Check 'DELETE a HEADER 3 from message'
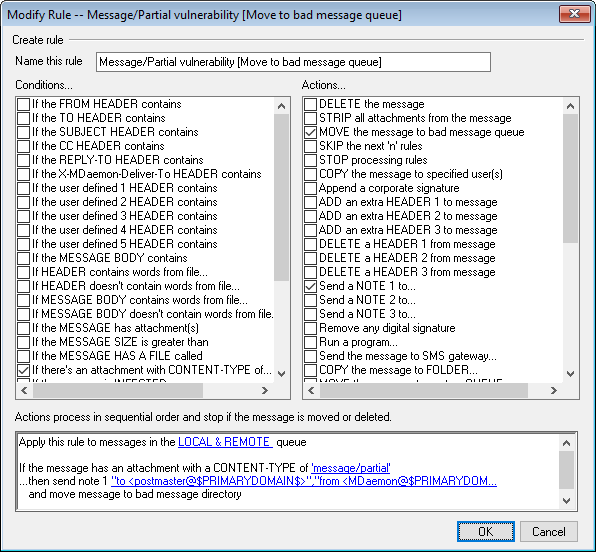The image size is (596, 552). point(311,272)
